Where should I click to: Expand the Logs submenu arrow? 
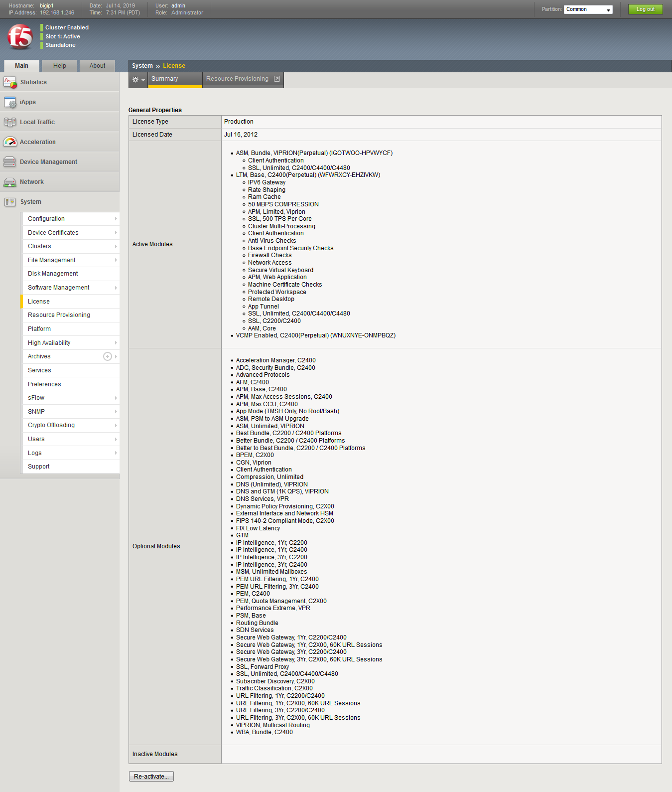click(x=116, y=453)
